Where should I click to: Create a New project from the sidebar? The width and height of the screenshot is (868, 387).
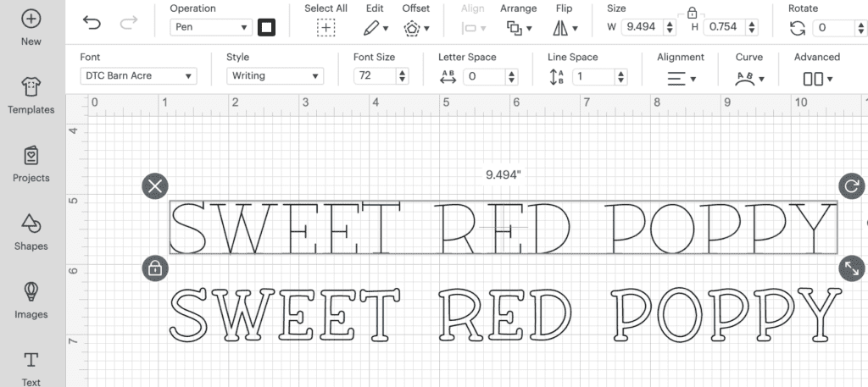(x=31, y=28)
